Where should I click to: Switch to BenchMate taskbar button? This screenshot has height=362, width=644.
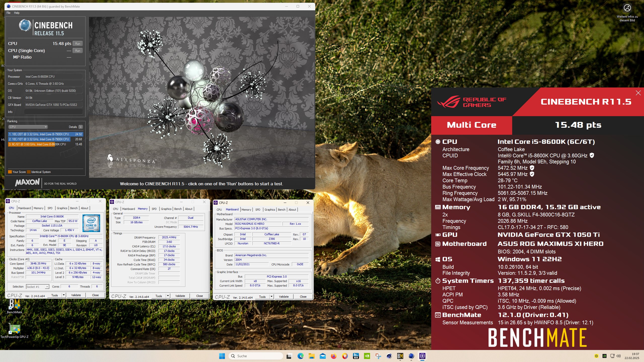pos(400,356)
